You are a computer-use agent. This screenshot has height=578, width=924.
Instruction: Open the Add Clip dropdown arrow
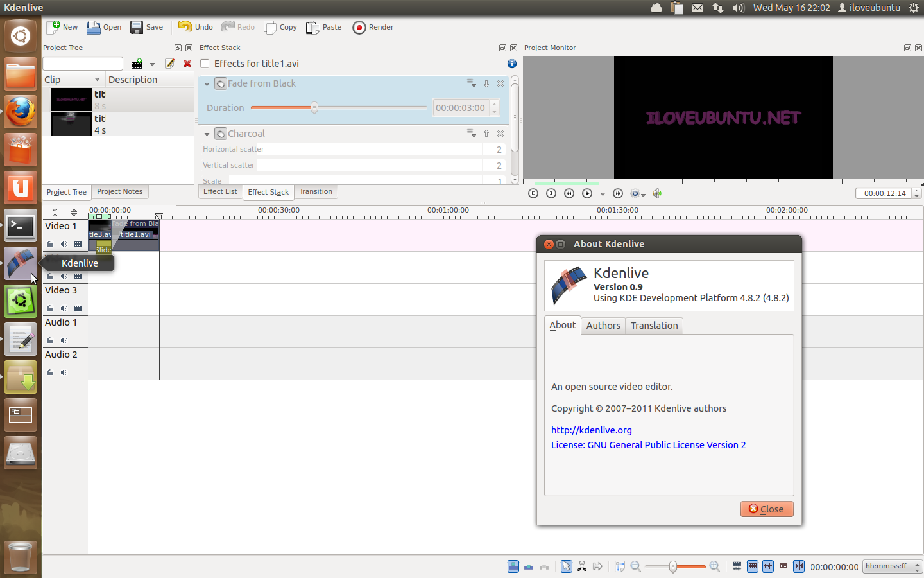pyautogui.click(x=152, y=64)
